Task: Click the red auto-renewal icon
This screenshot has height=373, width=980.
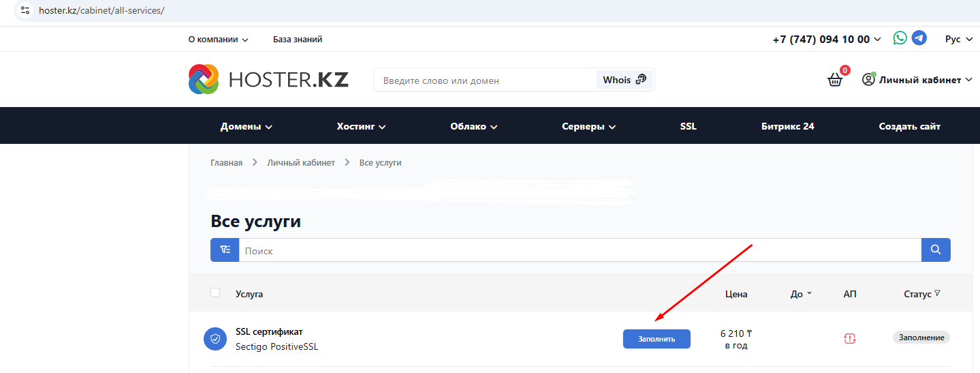Action: [849, 338]
